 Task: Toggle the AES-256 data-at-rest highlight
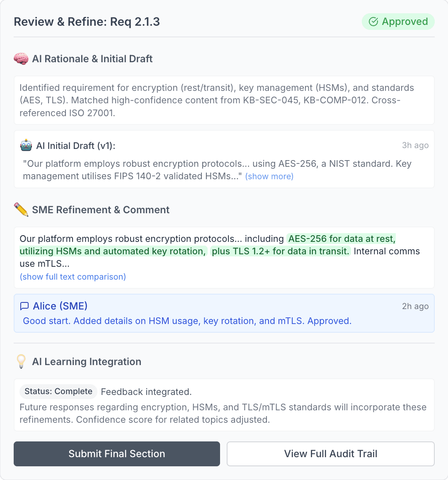(x=341, y=239)
